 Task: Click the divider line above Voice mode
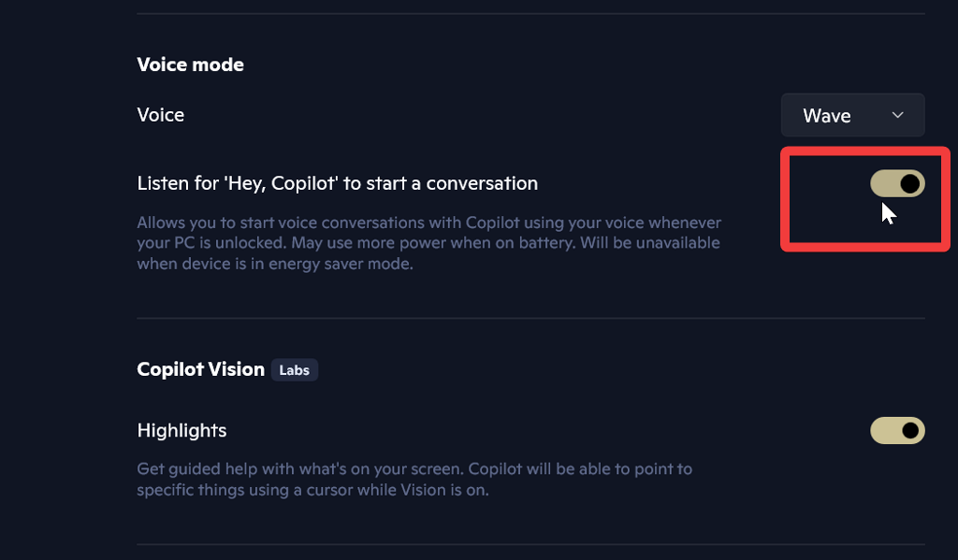point(530,14)
